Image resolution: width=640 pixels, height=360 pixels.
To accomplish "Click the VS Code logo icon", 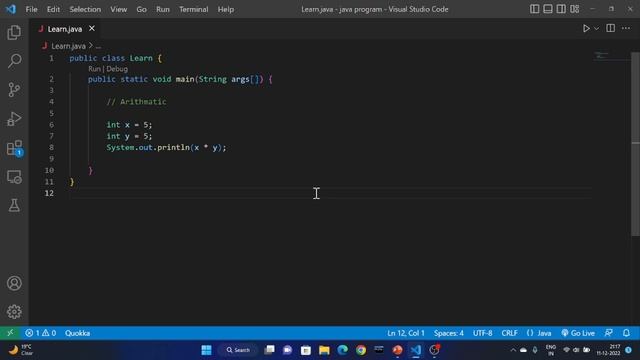I will click(11, 9).
